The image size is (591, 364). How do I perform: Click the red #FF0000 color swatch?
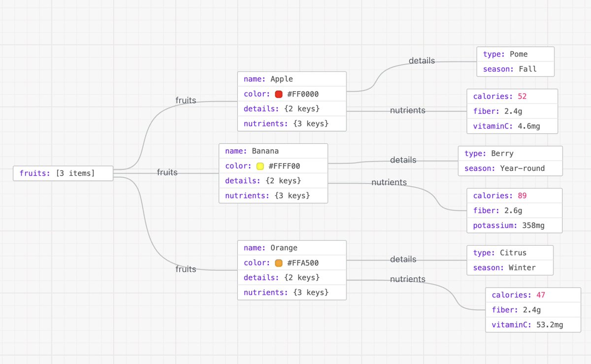coord(278,94)
